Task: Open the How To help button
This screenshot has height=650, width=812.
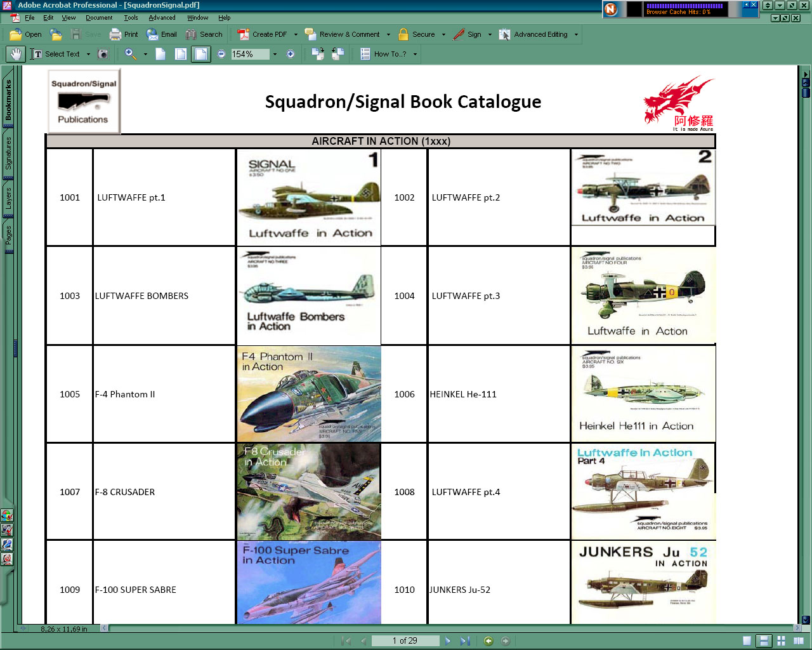Action: tap(384, 54)
